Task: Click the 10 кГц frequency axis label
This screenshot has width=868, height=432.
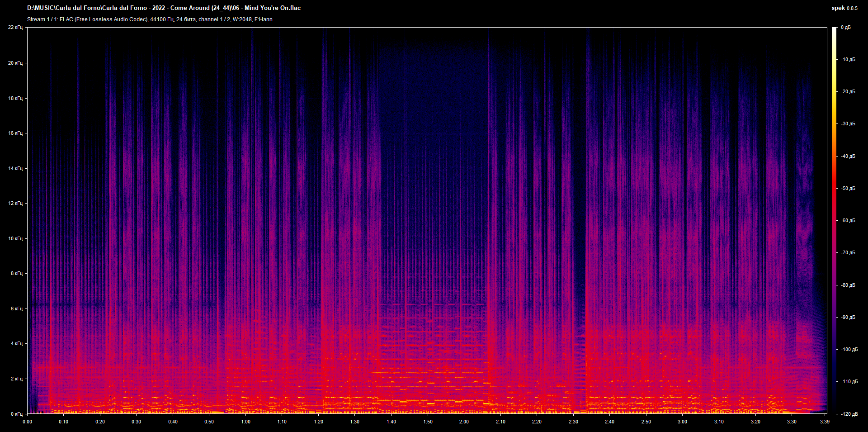Action: [15, 238]
